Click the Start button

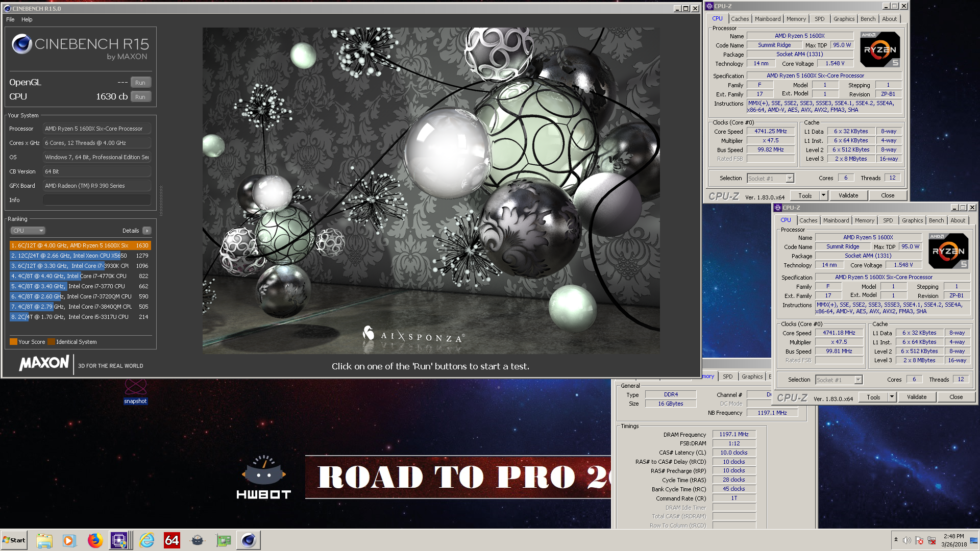[x=14, y=540]
